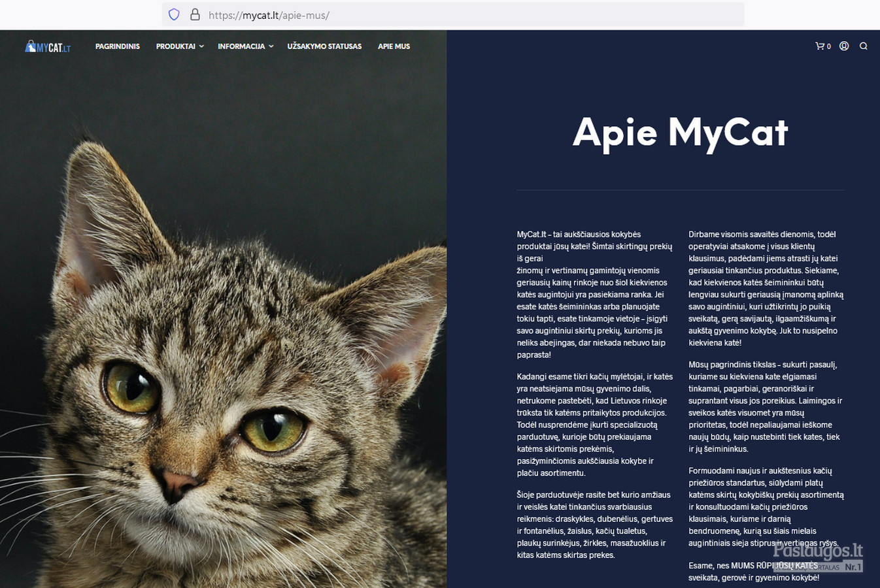
Task: Open the MyCat.lt logo home link
Action: [48, 46]
